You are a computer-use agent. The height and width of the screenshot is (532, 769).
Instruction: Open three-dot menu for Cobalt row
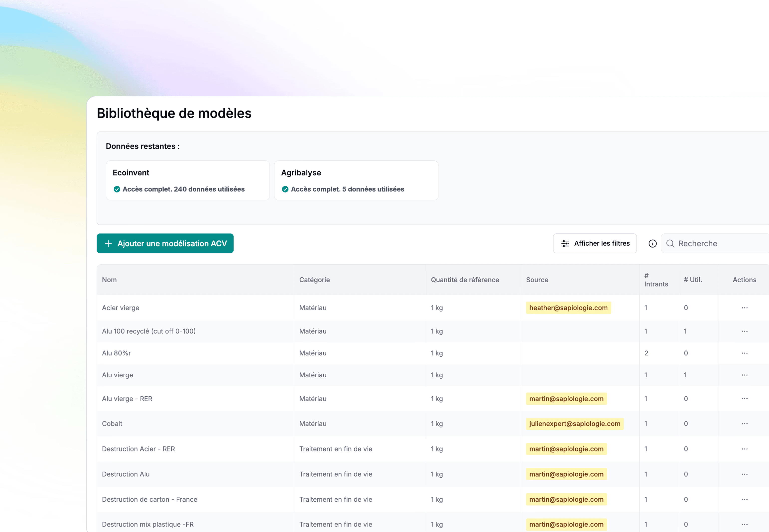coord(744,424)
